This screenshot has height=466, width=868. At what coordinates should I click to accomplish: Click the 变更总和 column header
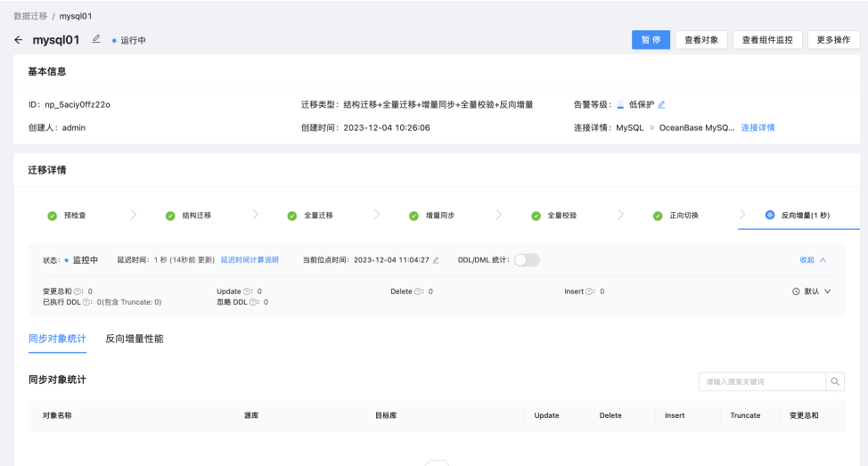pyautogui.click(x=804, y=415)
